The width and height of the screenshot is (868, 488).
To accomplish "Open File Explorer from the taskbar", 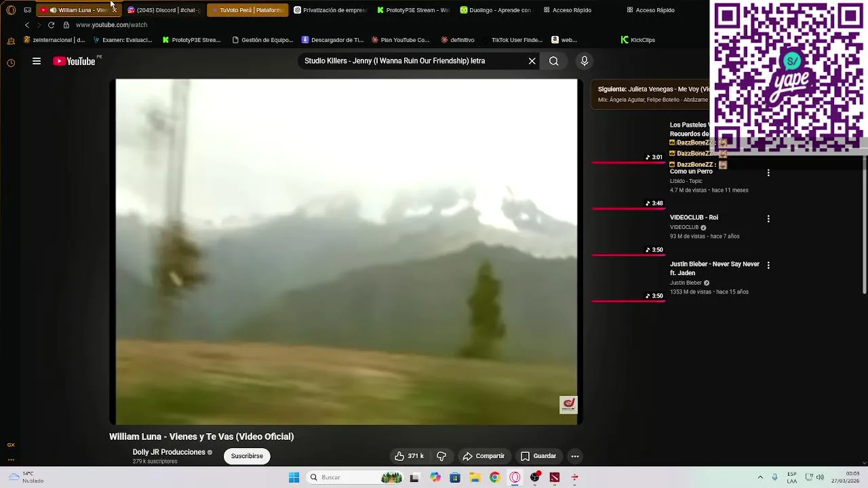I will point(475,478).
